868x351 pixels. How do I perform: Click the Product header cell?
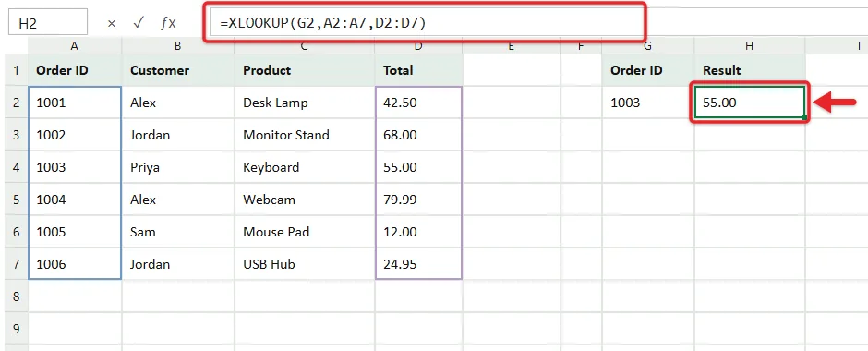(305, 70)
